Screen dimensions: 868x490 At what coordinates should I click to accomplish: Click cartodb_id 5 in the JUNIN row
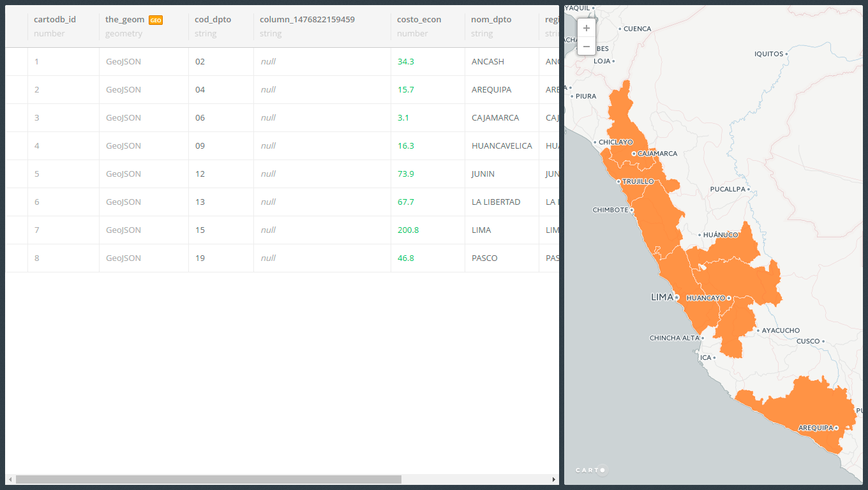(x=36, y=174)
